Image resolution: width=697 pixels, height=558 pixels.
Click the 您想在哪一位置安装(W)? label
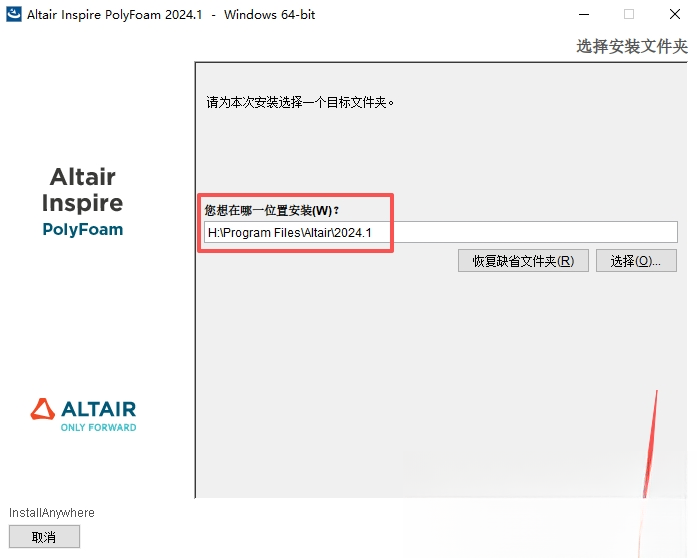click(272, 210)
